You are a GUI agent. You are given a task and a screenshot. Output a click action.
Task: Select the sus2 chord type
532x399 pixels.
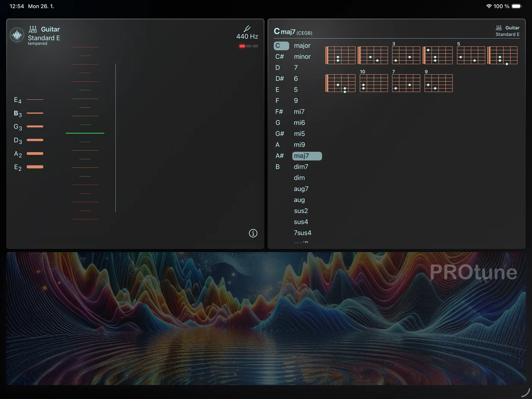tap(301, 211)
